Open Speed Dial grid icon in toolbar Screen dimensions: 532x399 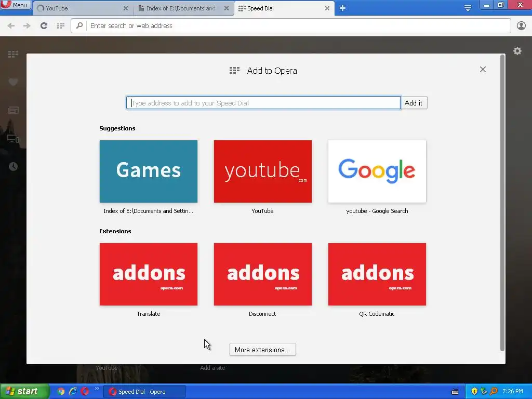pyautogui.click(x=61, y=26)
